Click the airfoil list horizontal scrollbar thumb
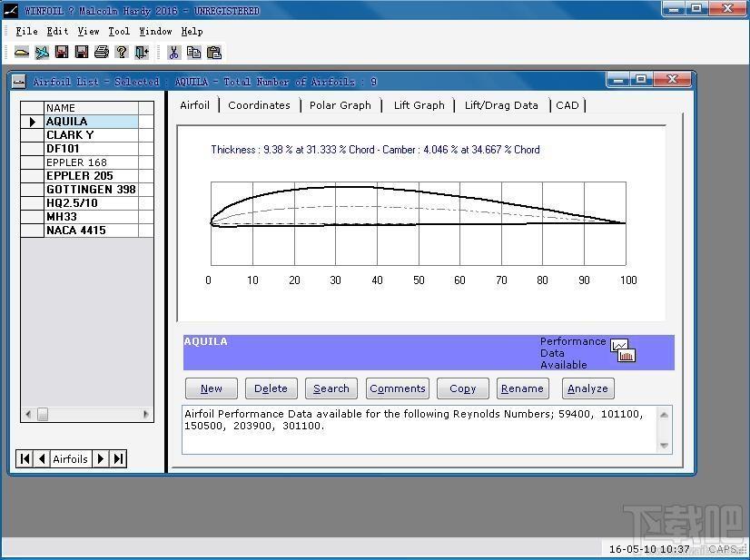 click(43, 414)
